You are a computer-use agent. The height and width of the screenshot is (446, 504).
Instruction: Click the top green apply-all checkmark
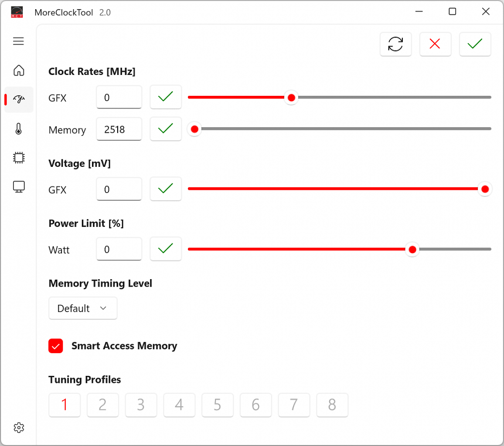[475, 44]
